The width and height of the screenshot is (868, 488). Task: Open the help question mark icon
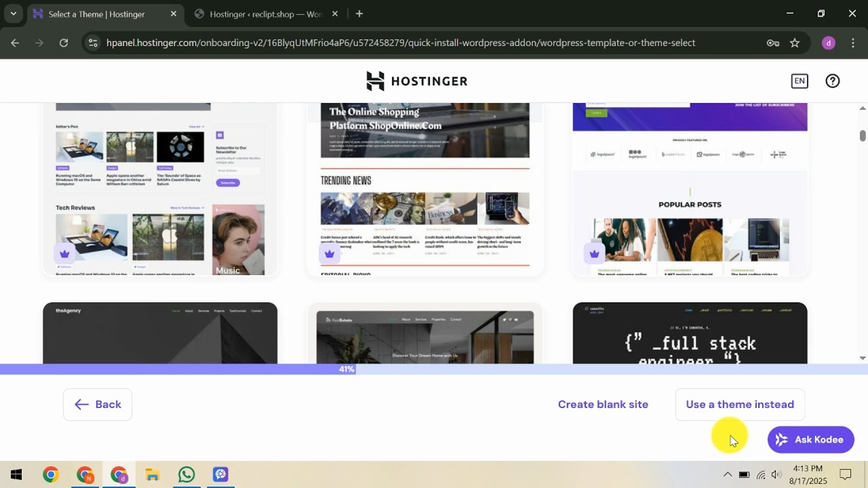click(x=833, y=81)
